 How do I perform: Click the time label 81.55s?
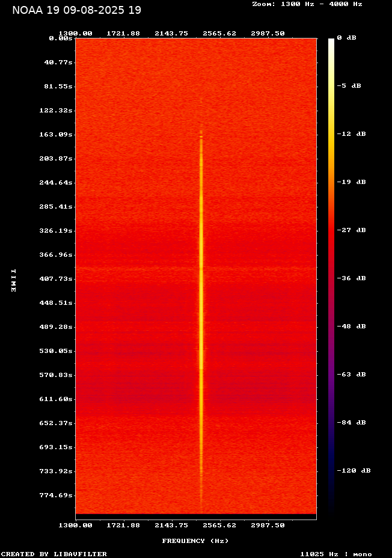(58, 87)
